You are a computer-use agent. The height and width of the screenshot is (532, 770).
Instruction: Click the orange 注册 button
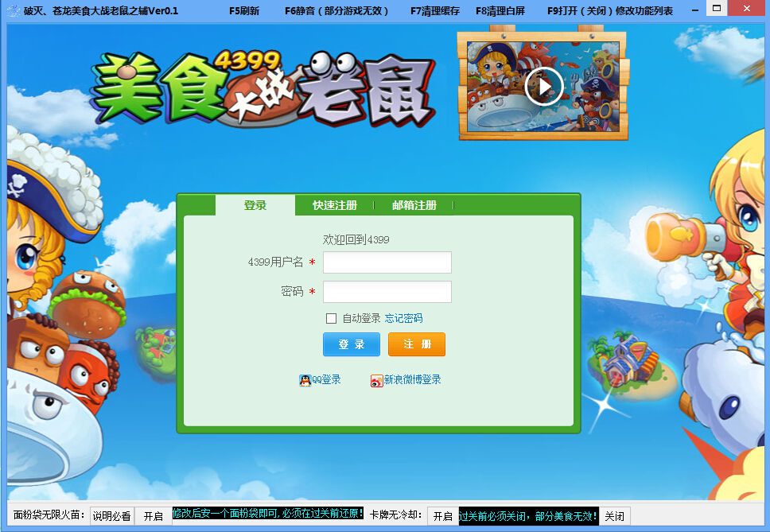[x=417, y=344]
